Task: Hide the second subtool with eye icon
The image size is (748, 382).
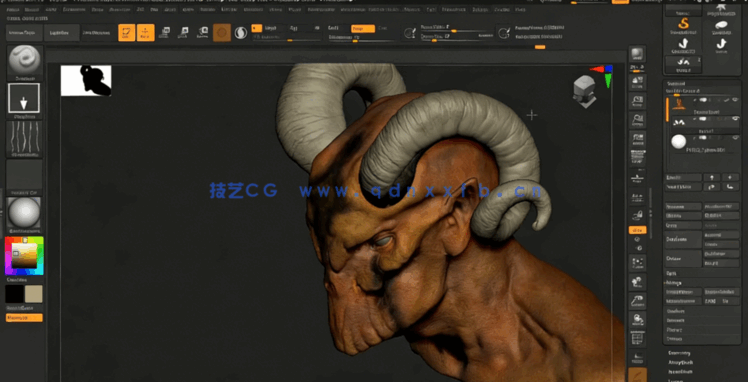Action: tap(735, 118)
